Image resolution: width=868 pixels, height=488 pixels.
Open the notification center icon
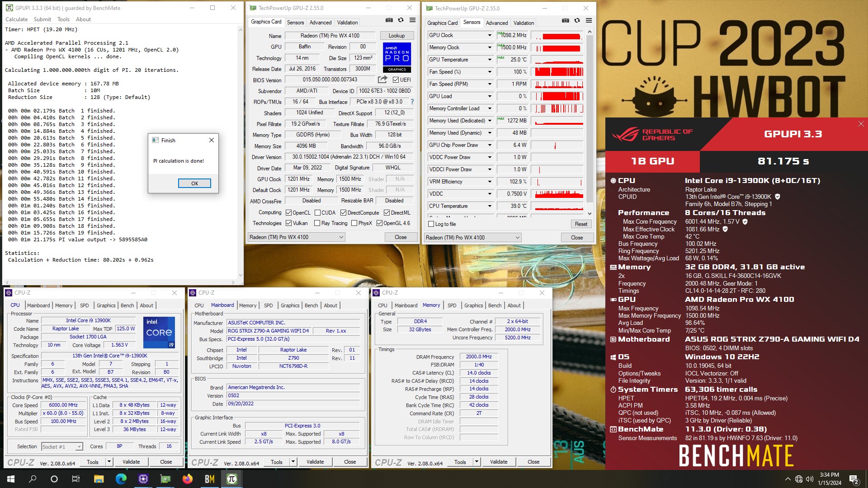[854, 479]
